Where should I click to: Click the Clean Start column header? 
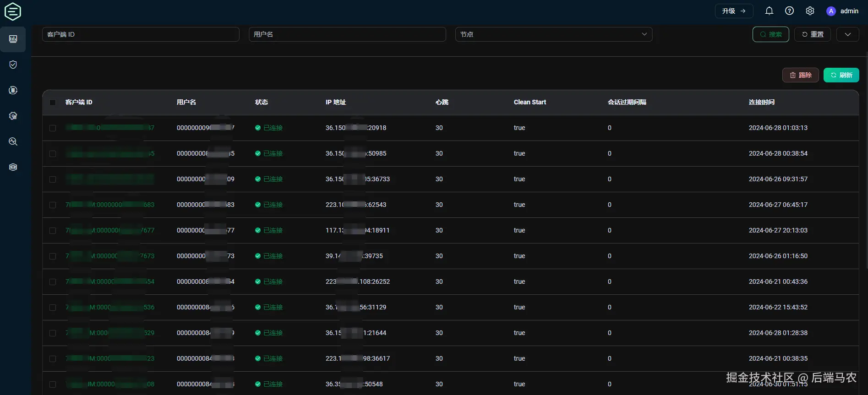click(x=530, y=102)
